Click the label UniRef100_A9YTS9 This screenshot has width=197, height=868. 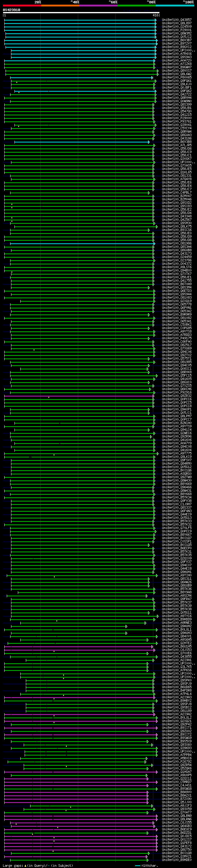(176, 426)
